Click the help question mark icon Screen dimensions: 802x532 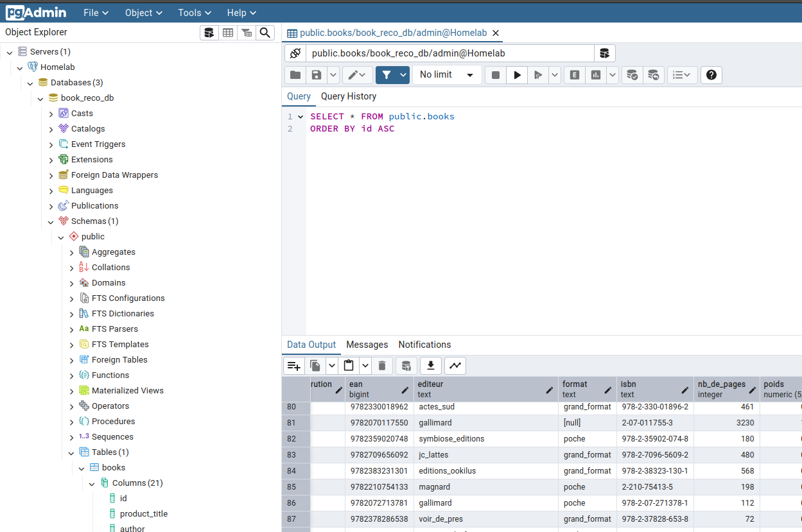tap(711, 75)
